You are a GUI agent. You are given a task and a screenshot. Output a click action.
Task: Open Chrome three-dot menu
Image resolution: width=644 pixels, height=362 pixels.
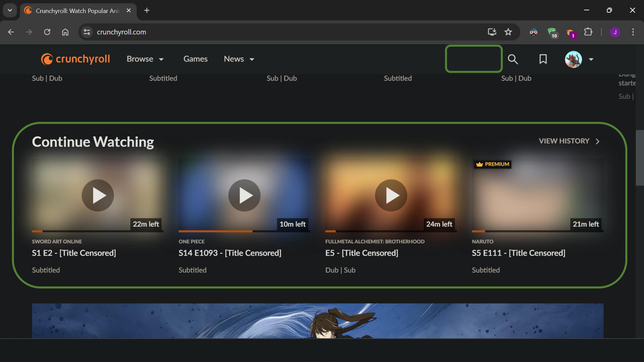coord(633,32)
